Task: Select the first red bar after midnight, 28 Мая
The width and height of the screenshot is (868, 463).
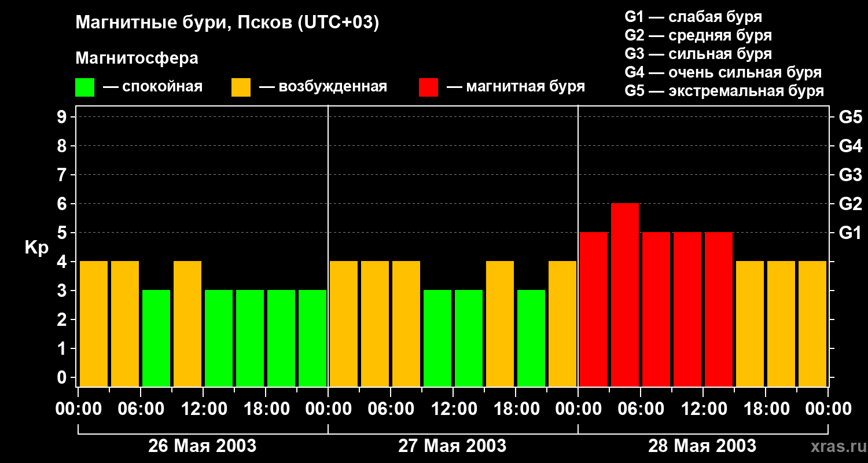Action: tap(594, 310)
